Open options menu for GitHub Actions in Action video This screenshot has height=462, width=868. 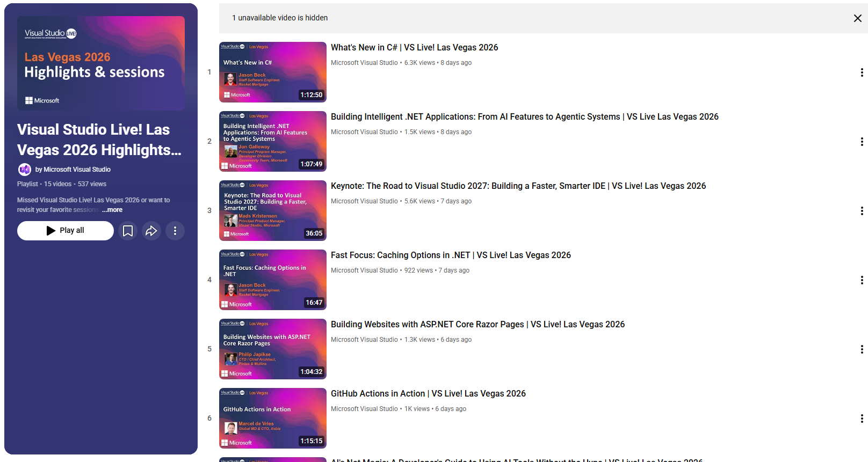point(862,419)
